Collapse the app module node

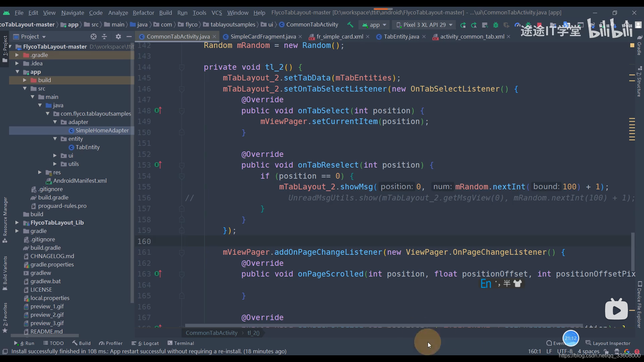click(17, 72)
